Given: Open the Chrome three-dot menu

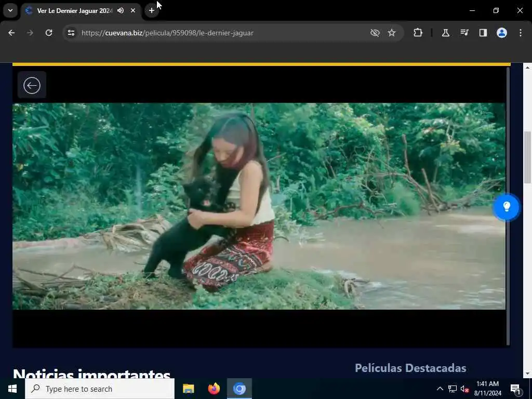Looking at the screenshot, I should [521, 33].
